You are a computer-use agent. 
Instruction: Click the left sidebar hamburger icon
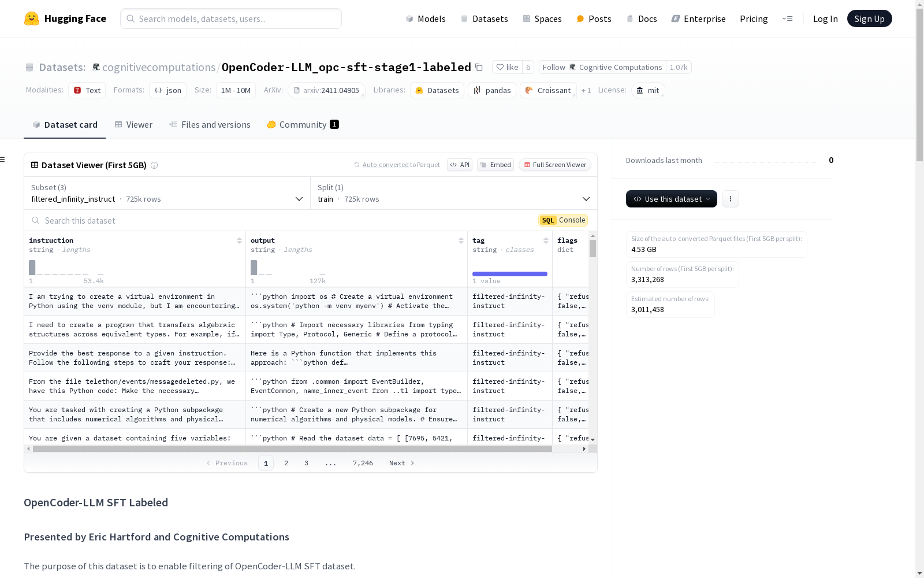pos(2,160)
